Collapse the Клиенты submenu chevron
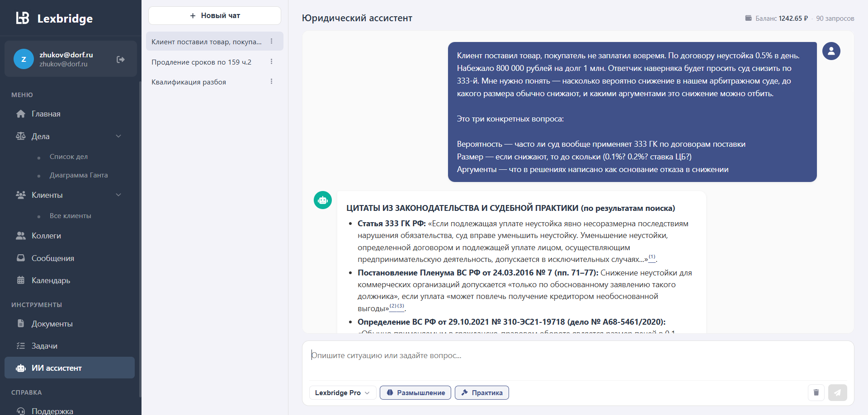Image resolution: width=868 pixels, height=415 pixels. pyautogui.click(x=118, y=195)
